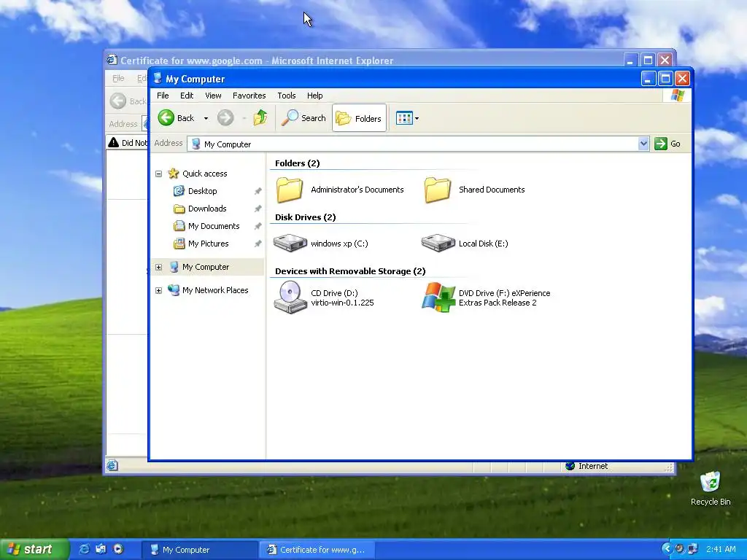The width and height of the screenshot is (747, 560).
Task: Unpin My Documents using its pin icon
Action: click(258, 226)
